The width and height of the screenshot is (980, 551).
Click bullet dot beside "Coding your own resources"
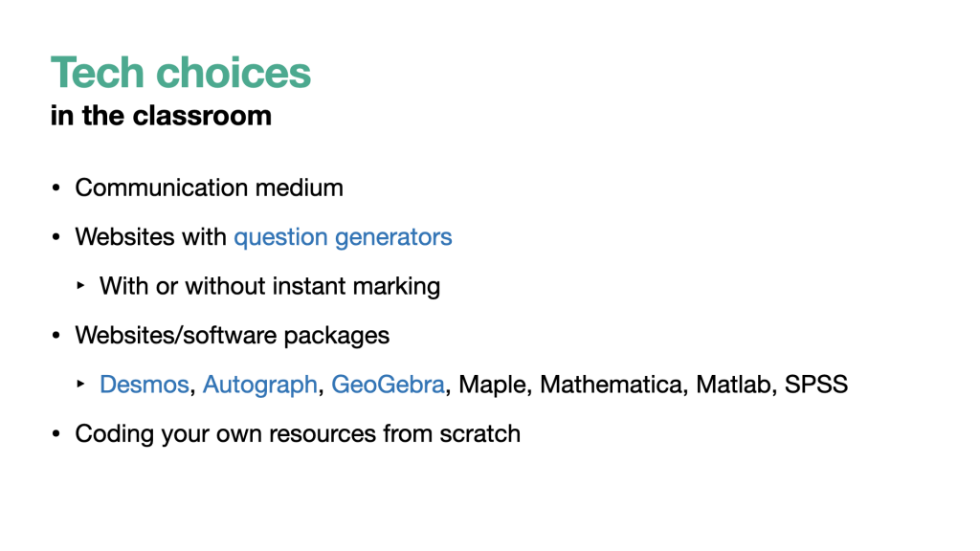pyautogui.click(x=56, y=433)
